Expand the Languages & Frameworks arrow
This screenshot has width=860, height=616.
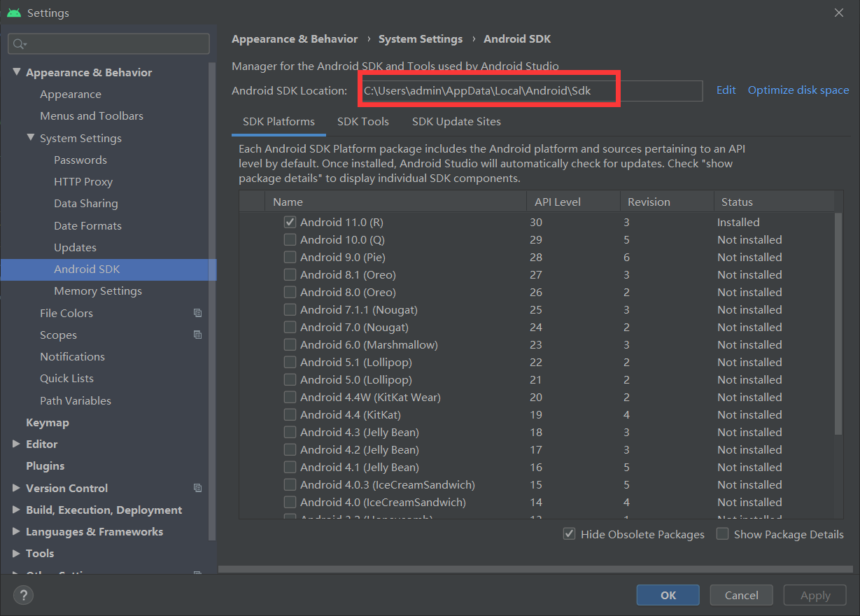[17, 531]
